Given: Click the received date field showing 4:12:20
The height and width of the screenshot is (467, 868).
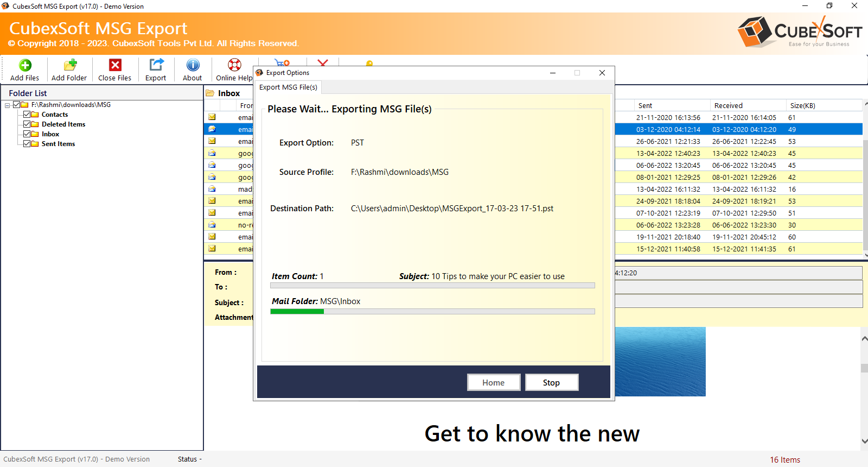Looking at the screenshot, I should click(x=738, y=273).
